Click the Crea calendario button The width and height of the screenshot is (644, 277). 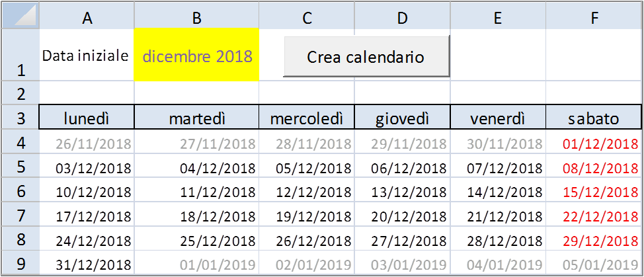(x=366, y=57)
